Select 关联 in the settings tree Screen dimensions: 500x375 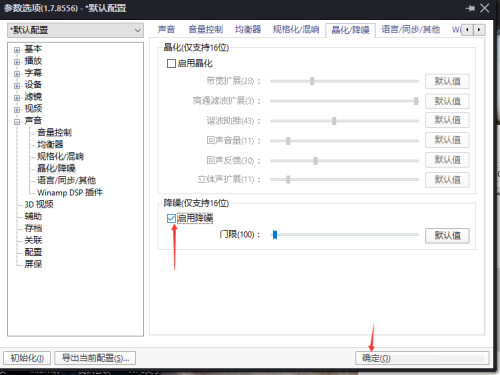coord(33,240)
